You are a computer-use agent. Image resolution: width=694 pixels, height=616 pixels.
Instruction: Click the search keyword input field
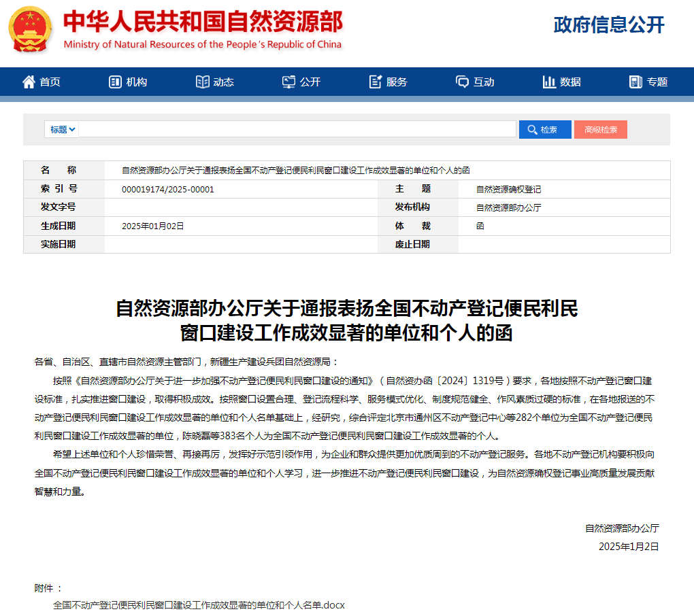coord(297,129)
